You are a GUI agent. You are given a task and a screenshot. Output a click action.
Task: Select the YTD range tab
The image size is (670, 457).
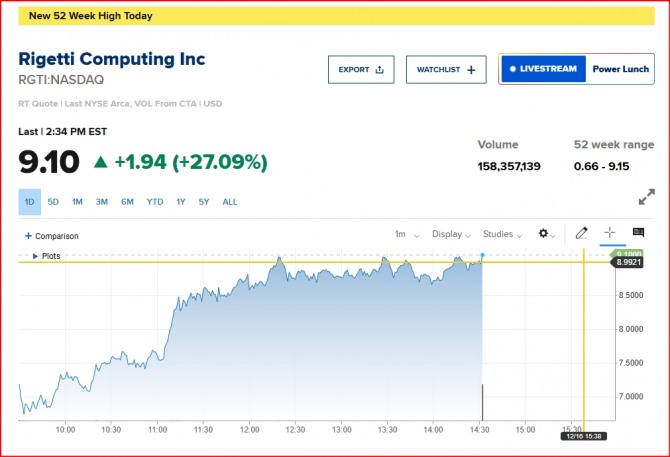(x=155, y=202)
